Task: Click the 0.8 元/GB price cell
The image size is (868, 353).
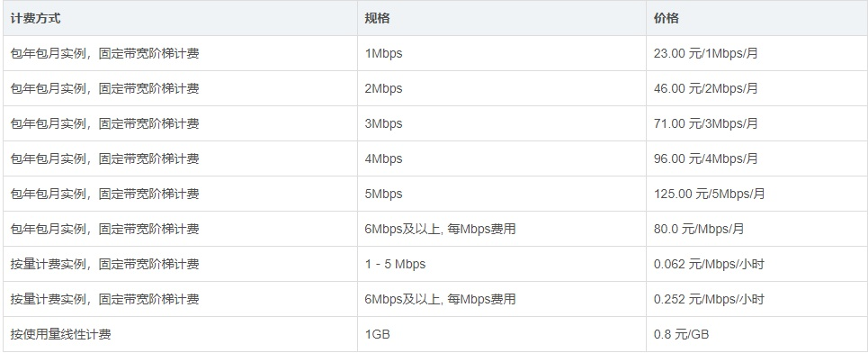Action: [x=756, y=334]
